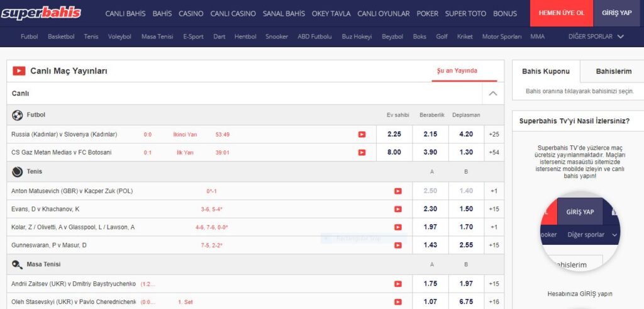The image size is (644, 309).
Task: Switch to the Bahislerim tab
Action: tap(613, 71)
